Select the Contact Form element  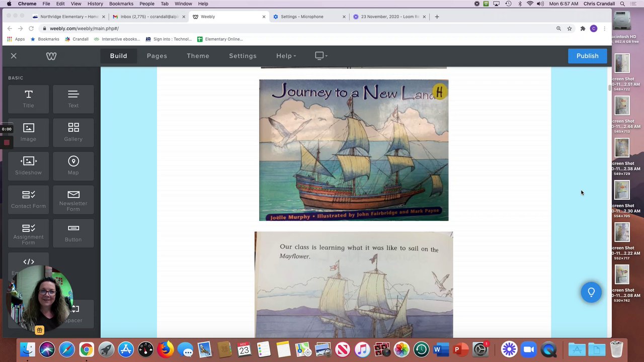28,199
